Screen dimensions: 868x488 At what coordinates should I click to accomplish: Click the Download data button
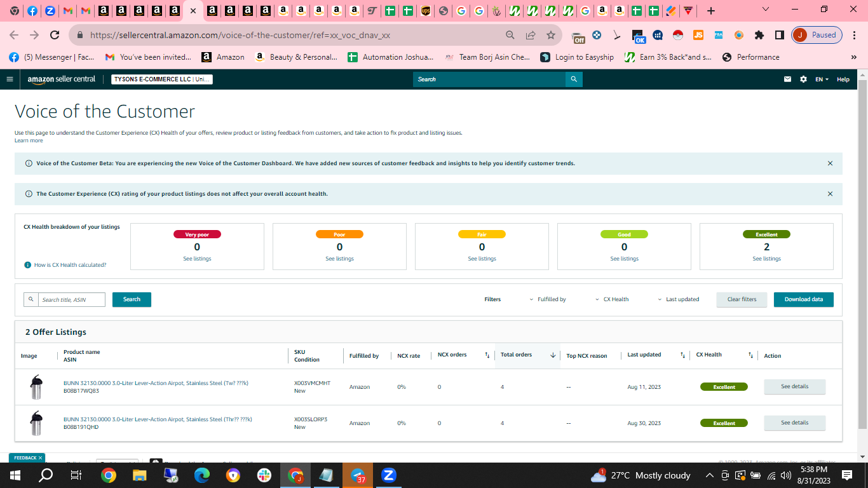803,299
